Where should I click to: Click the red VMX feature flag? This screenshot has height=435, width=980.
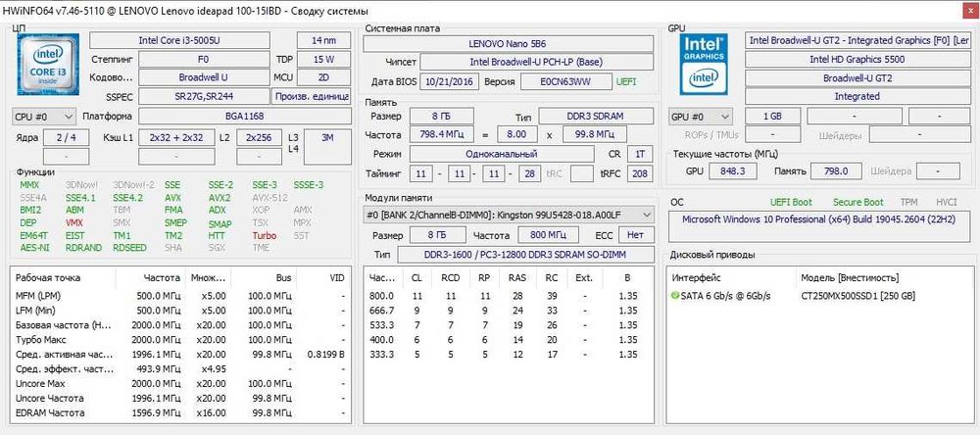[73, 222]
